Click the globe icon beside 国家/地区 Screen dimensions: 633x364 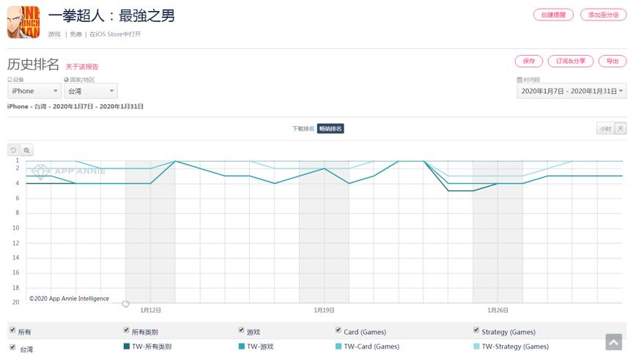click(x=67, y=80)
